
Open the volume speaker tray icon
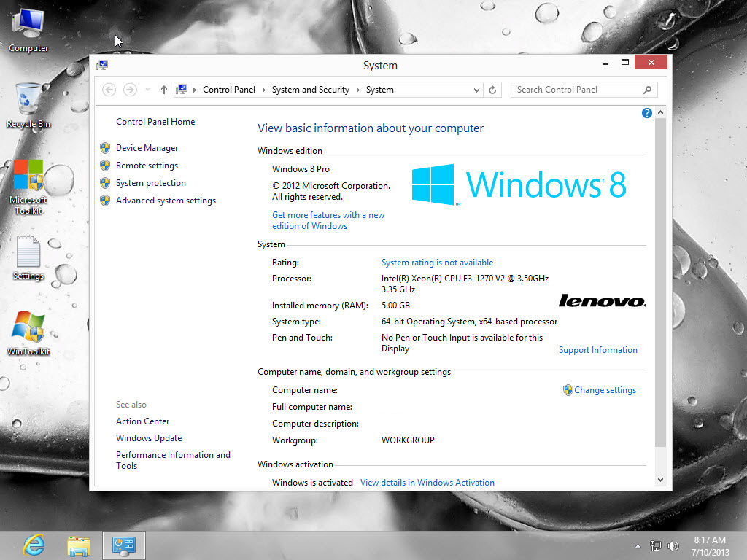click(673, 546)
